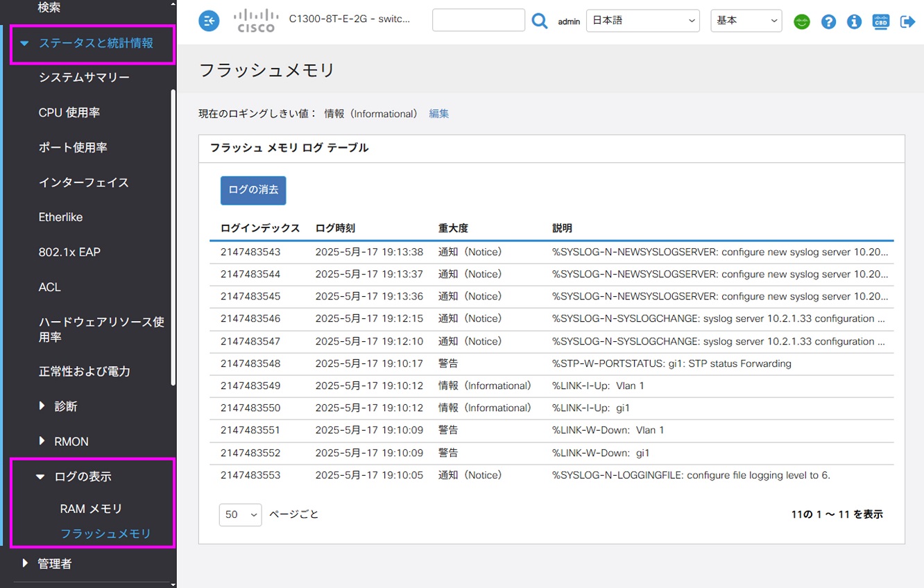The width and height of the screenshot is (924, 588).
Task: Click the sidebar vertical scrollbar
Action: [173, 237]
